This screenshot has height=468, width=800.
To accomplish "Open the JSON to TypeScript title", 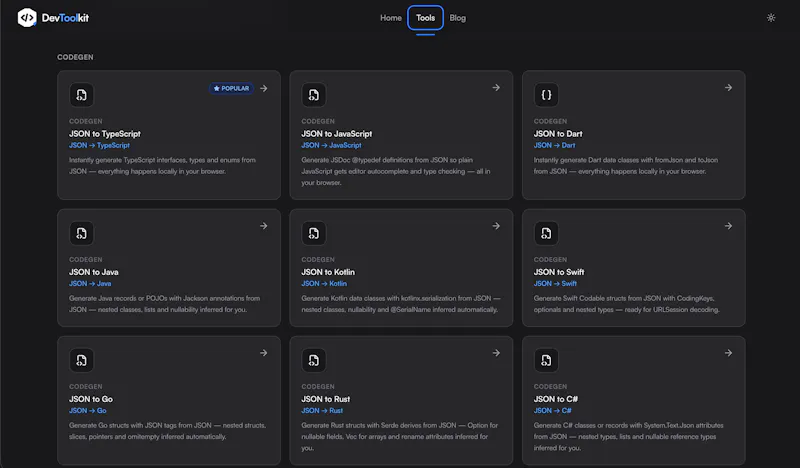I will click(x=105, y=134).
